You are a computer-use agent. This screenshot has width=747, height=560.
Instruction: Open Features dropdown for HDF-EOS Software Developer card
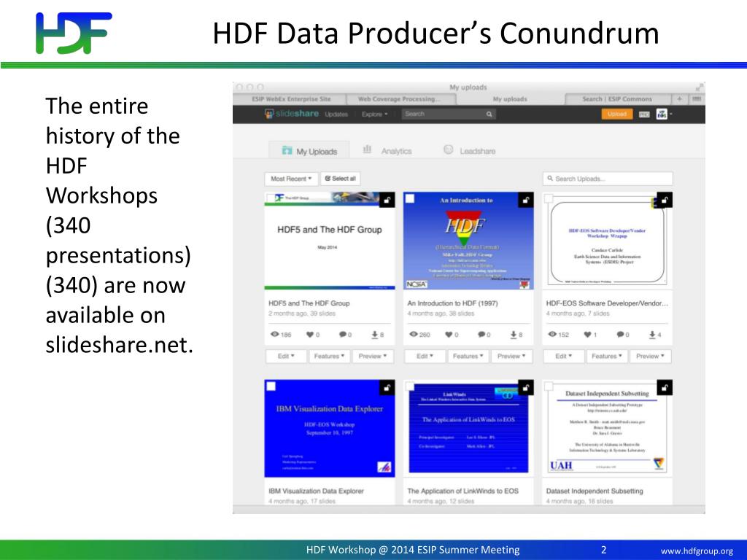click(x=606, y=356)
